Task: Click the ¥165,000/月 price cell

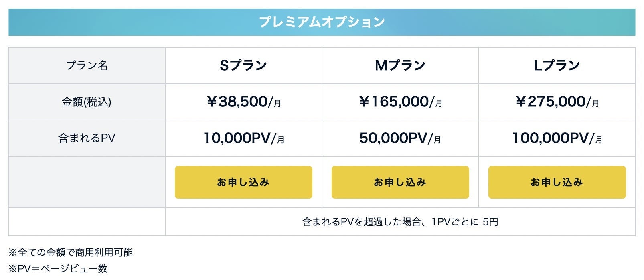Action: tap(400, 102)
